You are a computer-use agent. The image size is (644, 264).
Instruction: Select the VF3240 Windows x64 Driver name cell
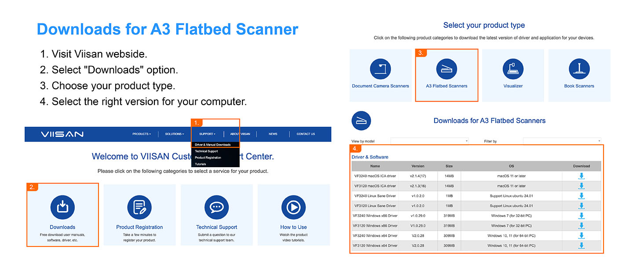(375, 236)
